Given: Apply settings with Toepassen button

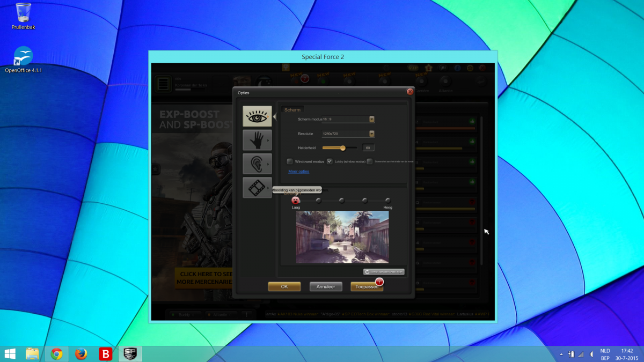Looking at the screenshot, I should tap(367, 287).
